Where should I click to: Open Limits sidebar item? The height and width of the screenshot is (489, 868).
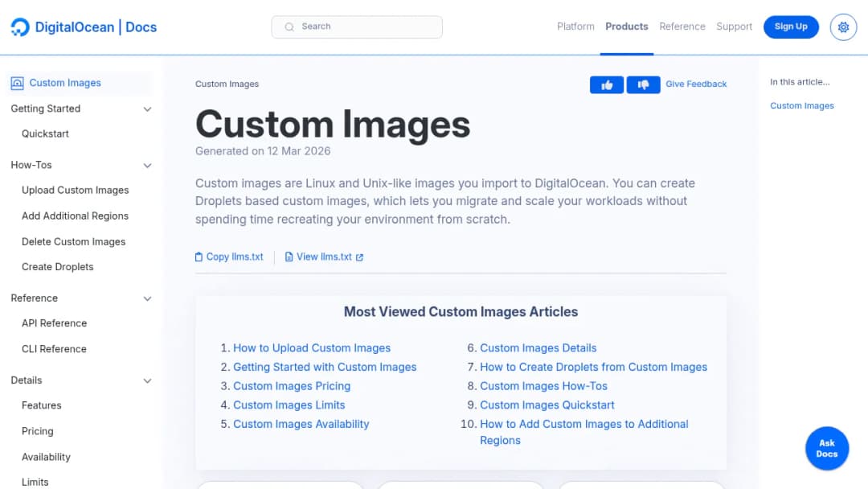pyautogui.click(x=35, y=482)
